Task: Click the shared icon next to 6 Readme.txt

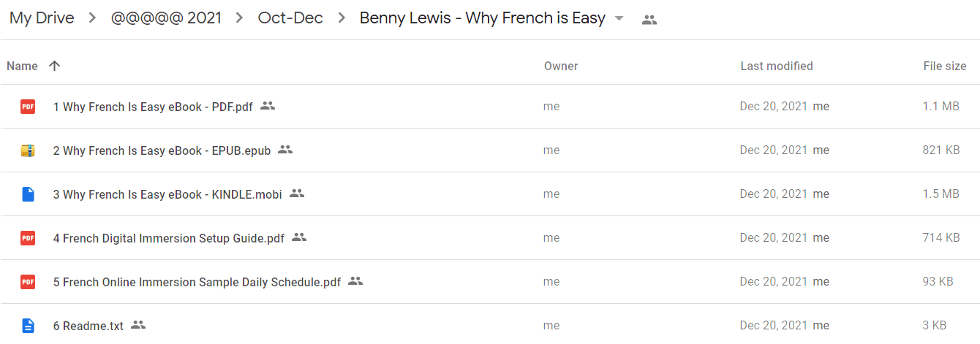Action: (x=138, y=325)
